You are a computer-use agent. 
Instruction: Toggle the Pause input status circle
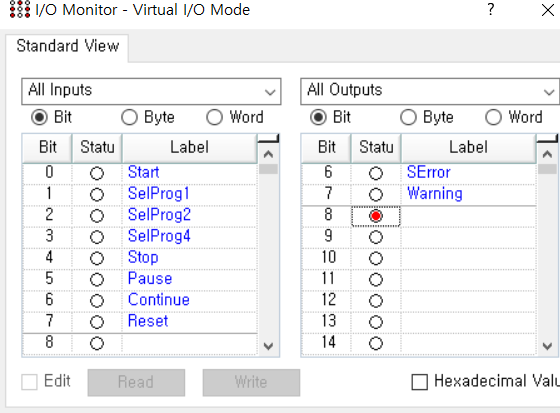97,279
